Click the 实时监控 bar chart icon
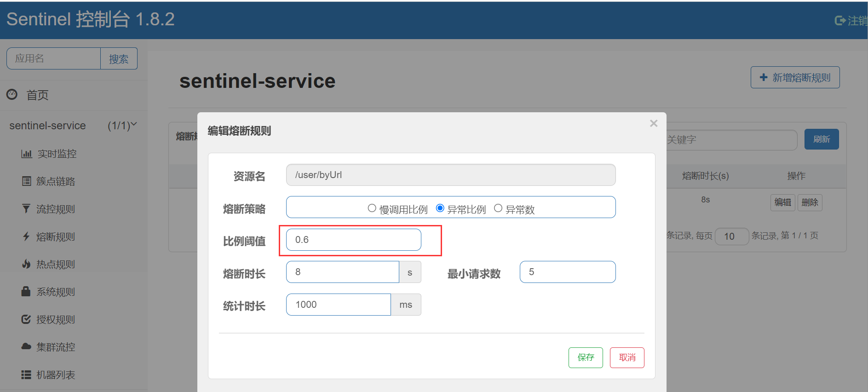 (x=27, y=154)
